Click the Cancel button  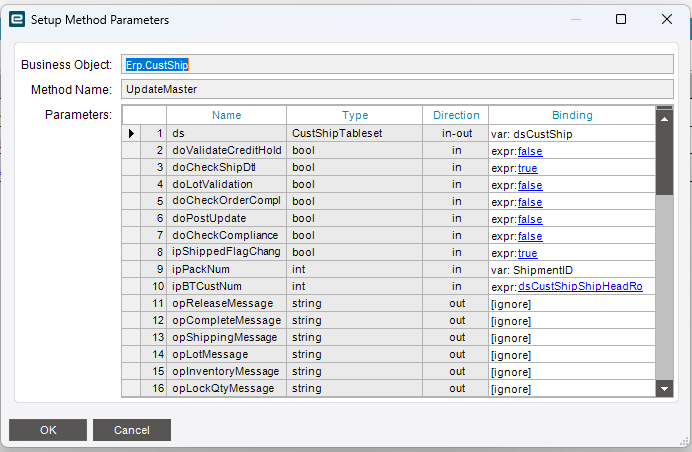tap(132, 430)
